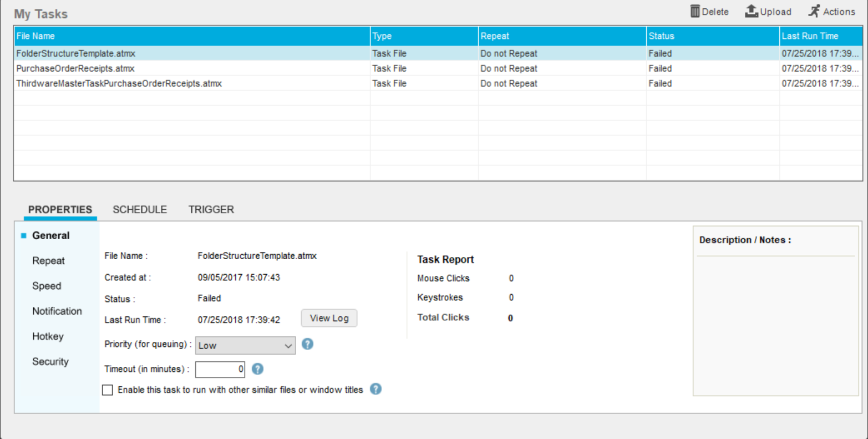Click help icon beside Timeout field
Screen dimensions: 868x439
click(x=257, y=369)
